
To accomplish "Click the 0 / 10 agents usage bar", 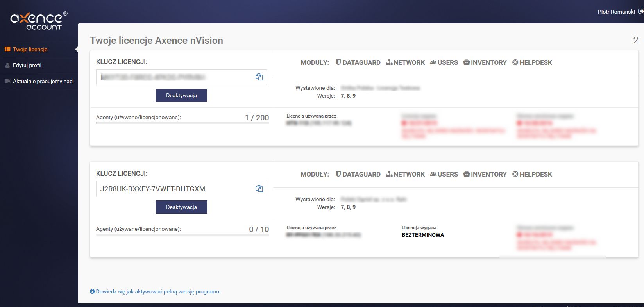I will [x=182, y=234].
